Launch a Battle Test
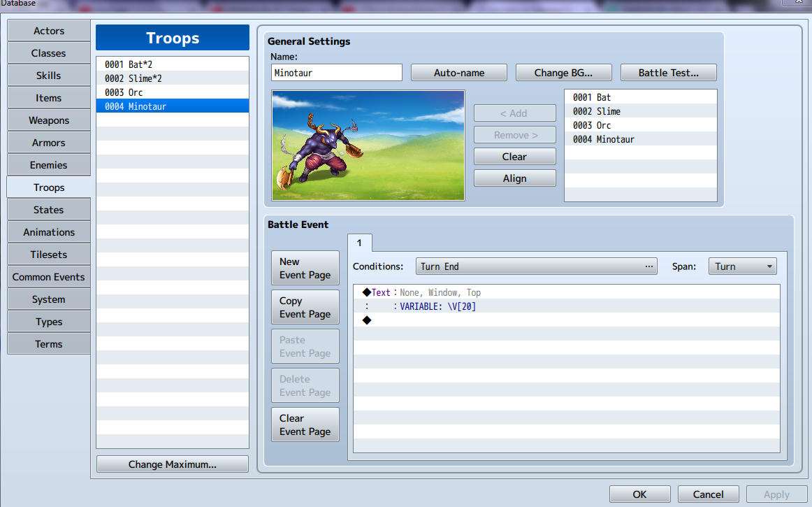Image resolution: width=812 pixels, height=507 pixels. [x=668, y=72]
